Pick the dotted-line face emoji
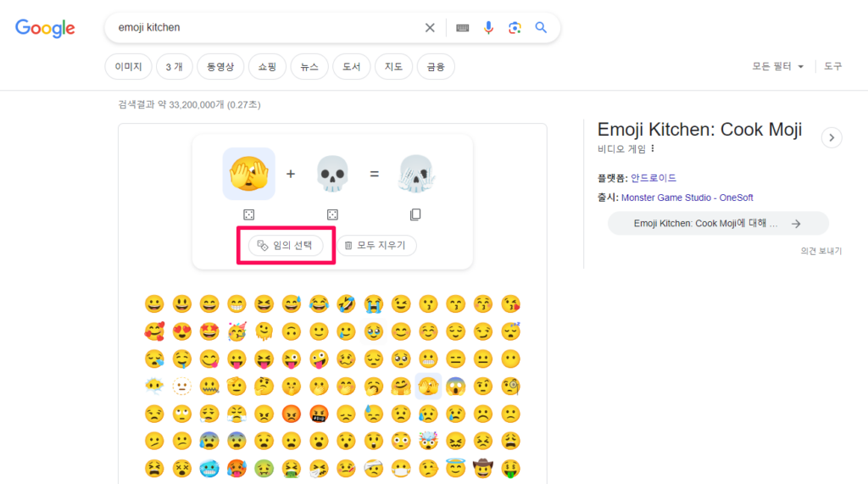868x484 pixels. point(181,387)
